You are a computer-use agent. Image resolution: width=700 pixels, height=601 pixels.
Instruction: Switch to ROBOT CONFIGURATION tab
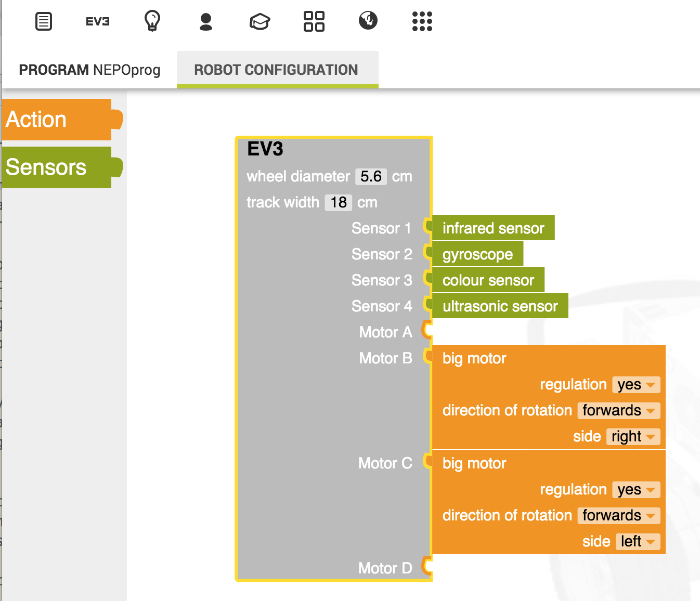tap(278, 70)
